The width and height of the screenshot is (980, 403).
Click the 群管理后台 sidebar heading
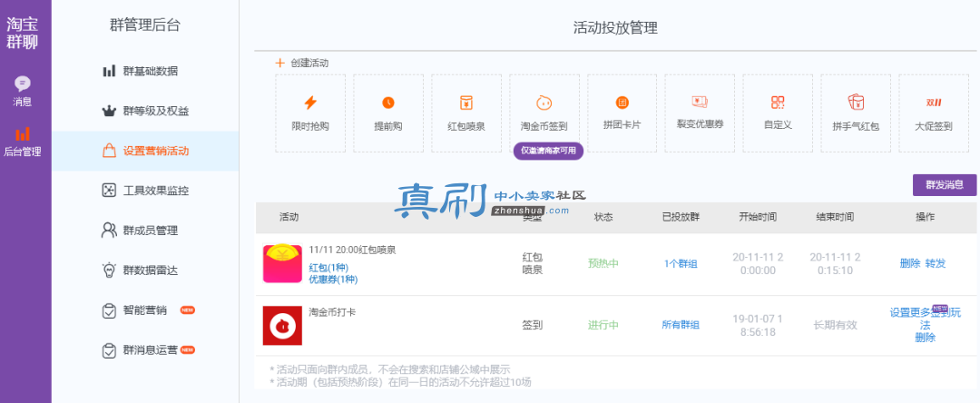tap(145, 25)
